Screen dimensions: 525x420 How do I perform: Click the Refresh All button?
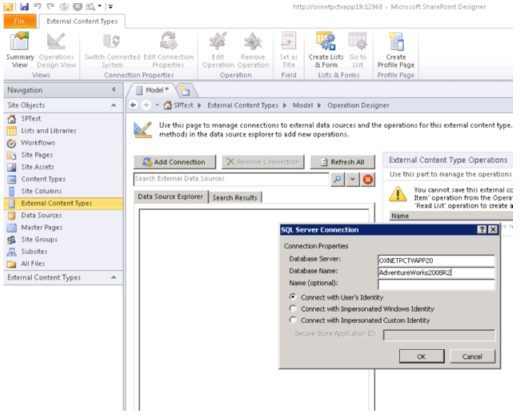point(343,162)
